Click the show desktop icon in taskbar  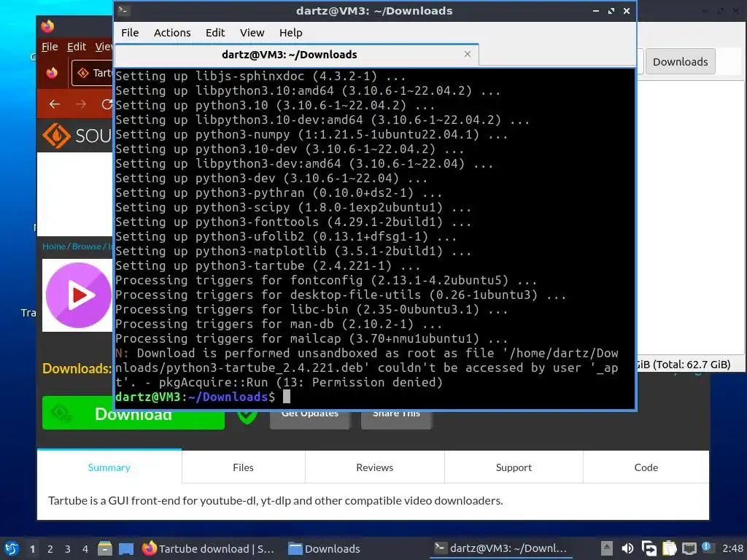126,548
